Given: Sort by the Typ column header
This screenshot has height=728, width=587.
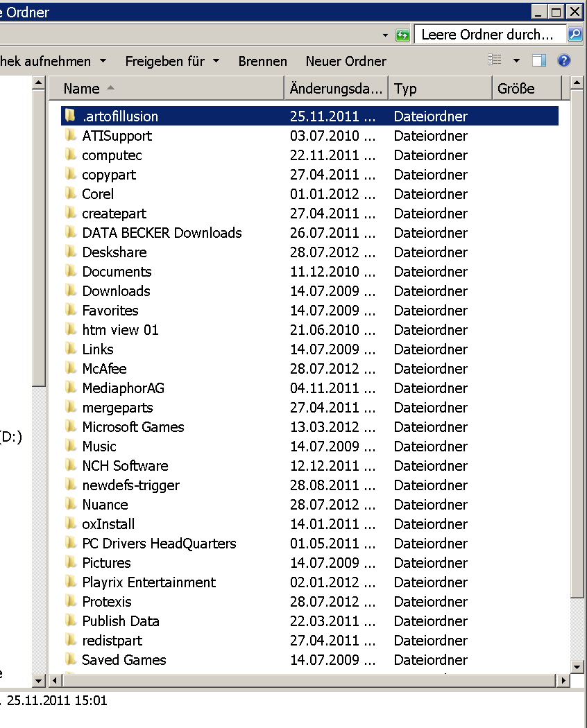Looking at the screenshot, I should (x=440, y=88).
